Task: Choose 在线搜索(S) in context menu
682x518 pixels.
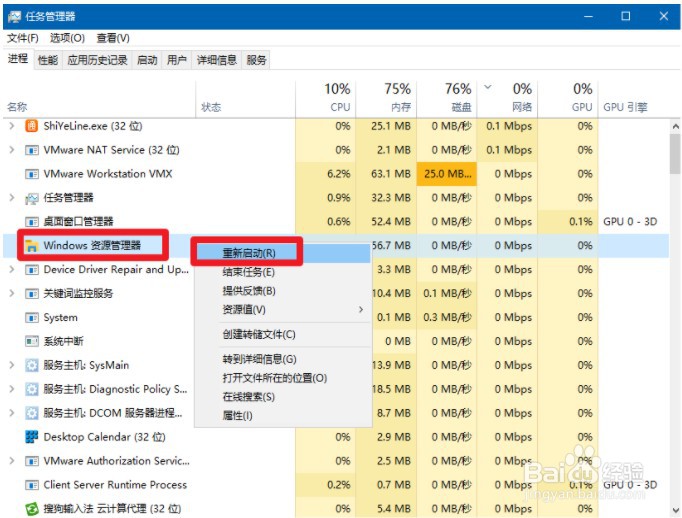Action: point(283,397)
